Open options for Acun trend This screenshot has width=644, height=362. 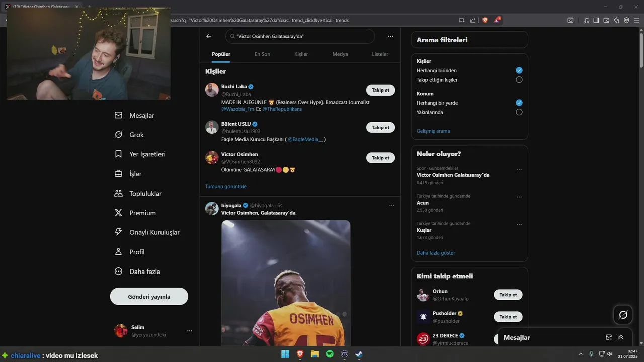point(519,197)
